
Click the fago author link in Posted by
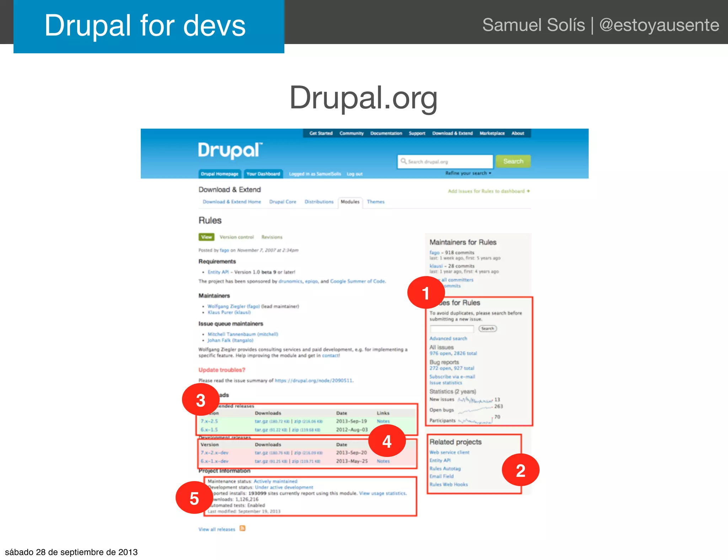[224, 250]
